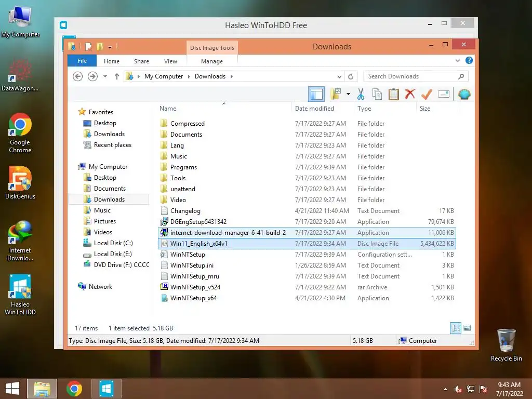Image resolution: width=532 pixels, height=399 pixels.
Task: Click the Refresh button in address bar
Action: click(x=351, y=76)
